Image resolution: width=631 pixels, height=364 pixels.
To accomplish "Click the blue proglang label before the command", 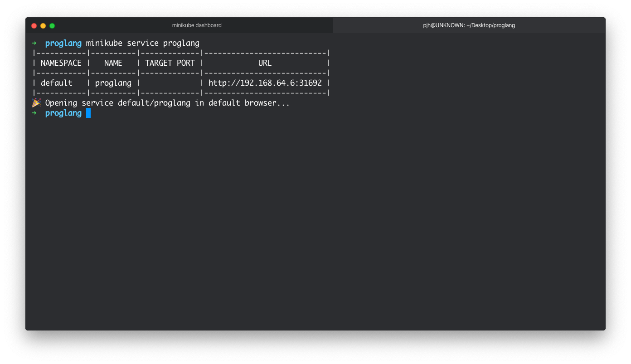I will coord(63,43).
